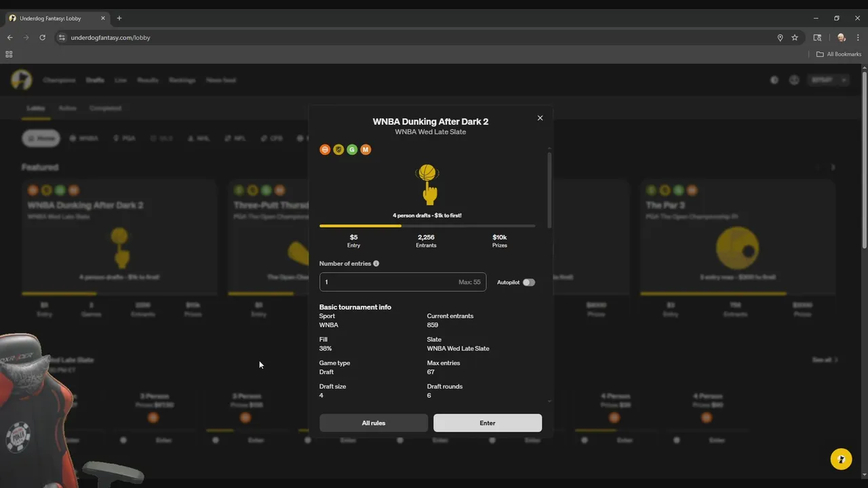
Task: Switch to the Lobby tab
Action: coord(36,108)
